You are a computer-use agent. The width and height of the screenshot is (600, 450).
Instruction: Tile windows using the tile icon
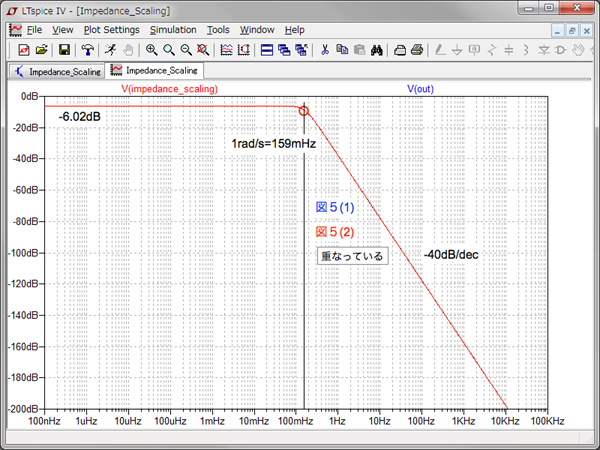click(267, 49)
